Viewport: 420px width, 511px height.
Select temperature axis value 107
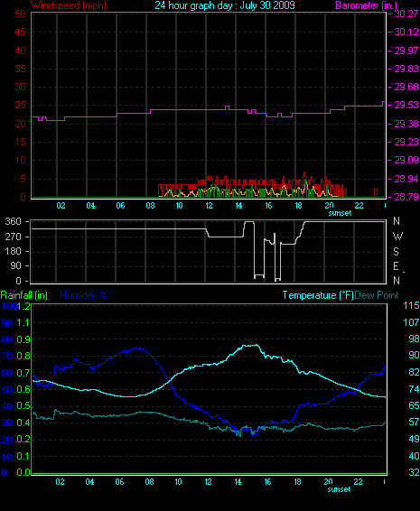pyautogui.click(x=411, y=322)
